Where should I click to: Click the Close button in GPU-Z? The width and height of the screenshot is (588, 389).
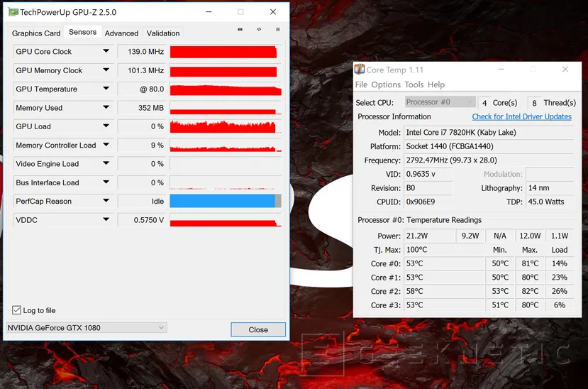[x=258, y=330]
